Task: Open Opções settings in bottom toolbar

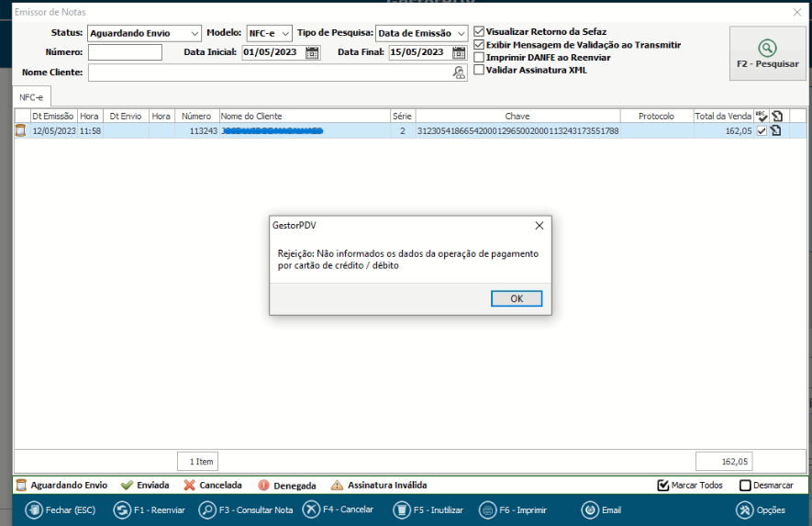Action: point(761,510)
